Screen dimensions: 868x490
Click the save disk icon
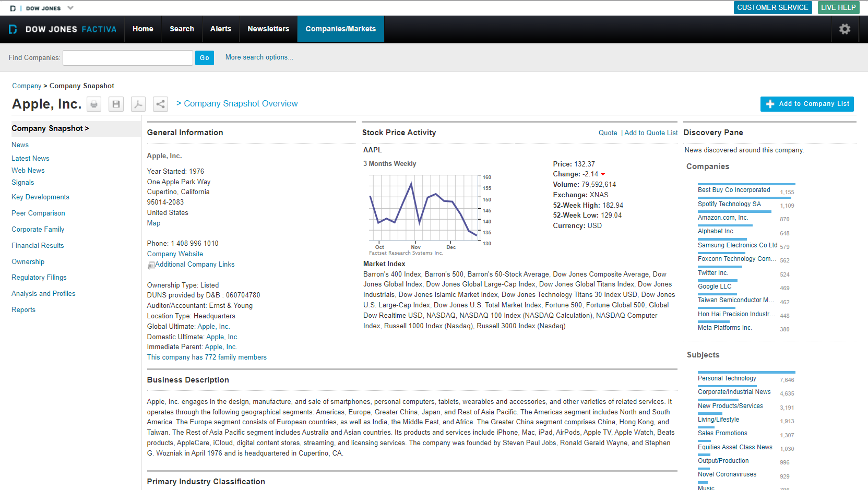116,104
